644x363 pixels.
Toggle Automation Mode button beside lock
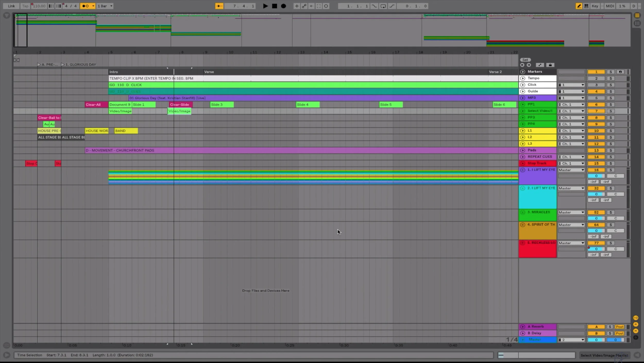click(x=540, y=65)
